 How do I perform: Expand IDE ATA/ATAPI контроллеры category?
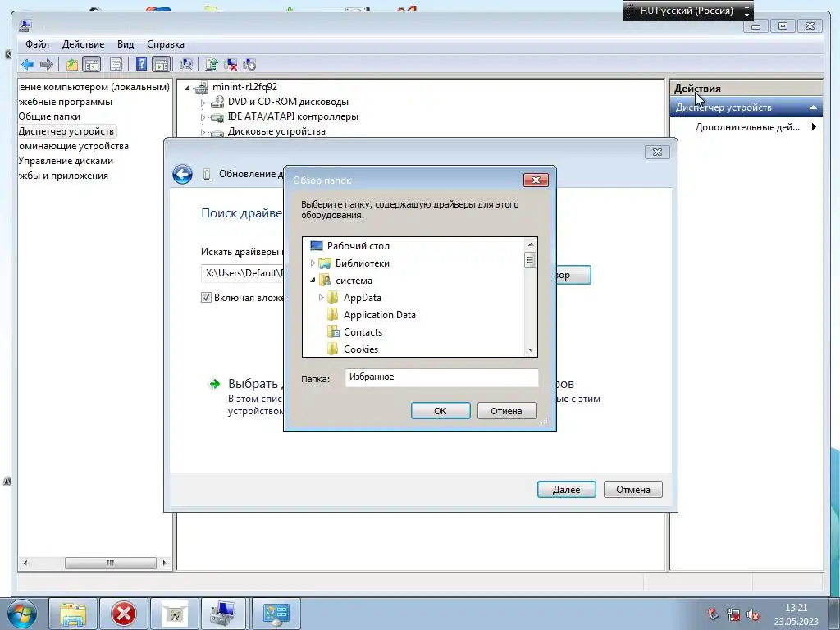[x=203, y=116]
